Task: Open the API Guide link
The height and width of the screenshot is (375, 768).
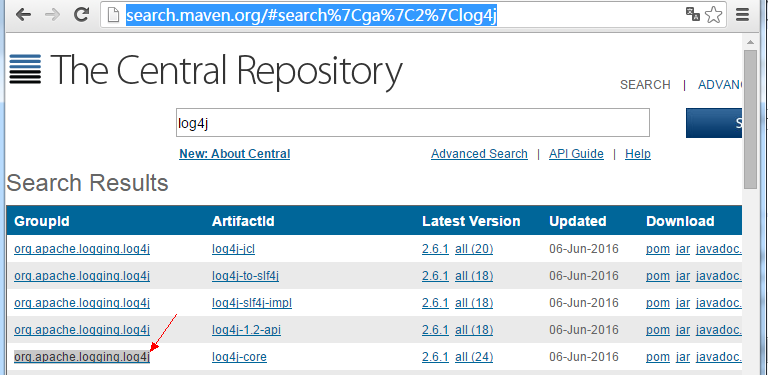Action: click(576, 154)
